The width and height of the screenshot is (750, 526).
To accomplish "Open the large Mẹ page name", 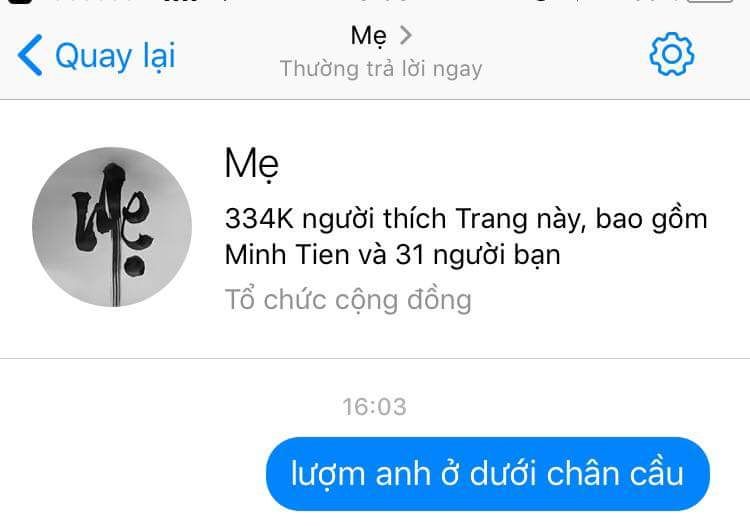I will point(252,165).
